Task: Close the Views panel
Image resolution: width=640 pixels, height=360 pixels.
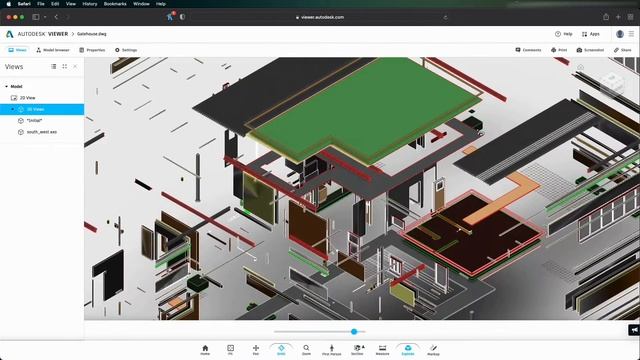Action: 75,67
